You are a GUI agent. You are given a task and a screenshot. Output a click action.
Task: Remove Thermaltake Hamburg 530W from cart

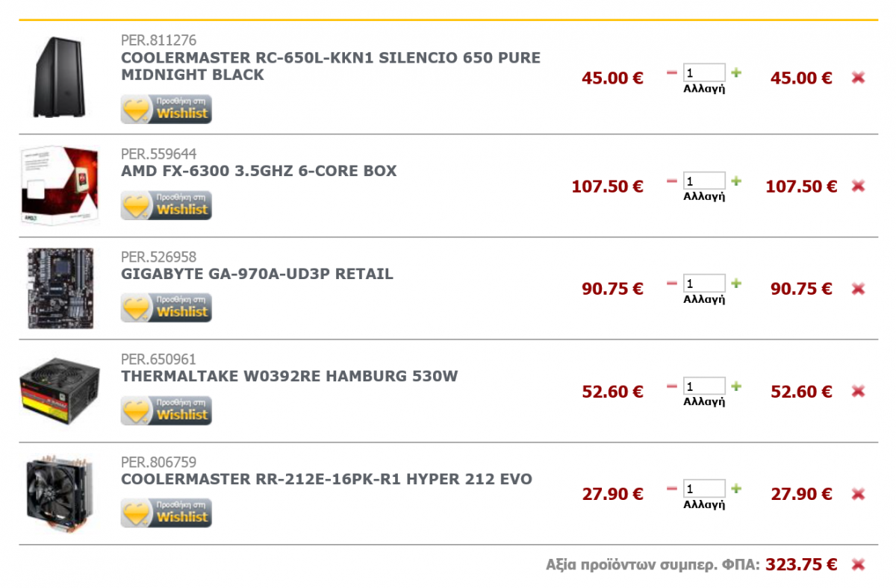pos(858,391)
